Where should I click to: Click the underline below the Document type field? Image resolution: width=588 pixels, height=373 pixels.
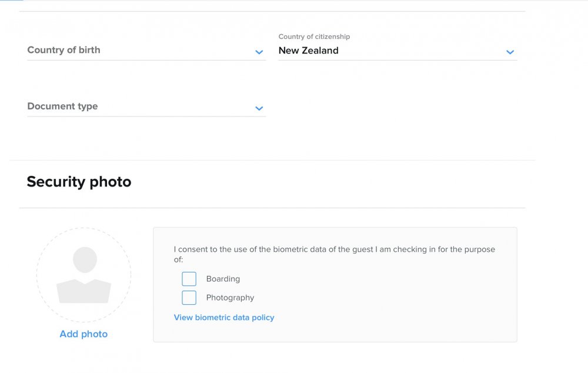click(146, 116)
